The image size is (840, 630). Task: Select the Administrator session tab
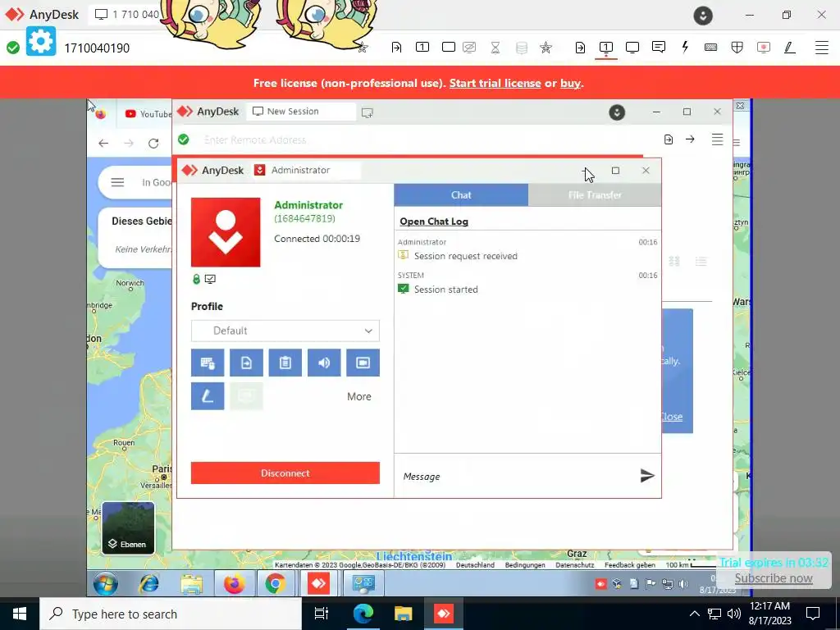[x=306, y=171]
